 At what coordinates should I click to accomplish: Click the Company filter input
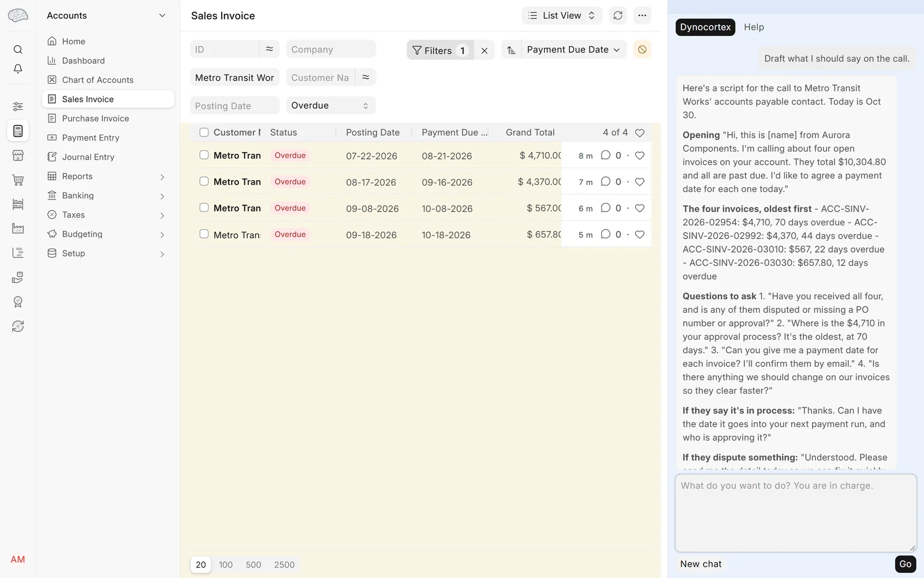click(331, 49)
